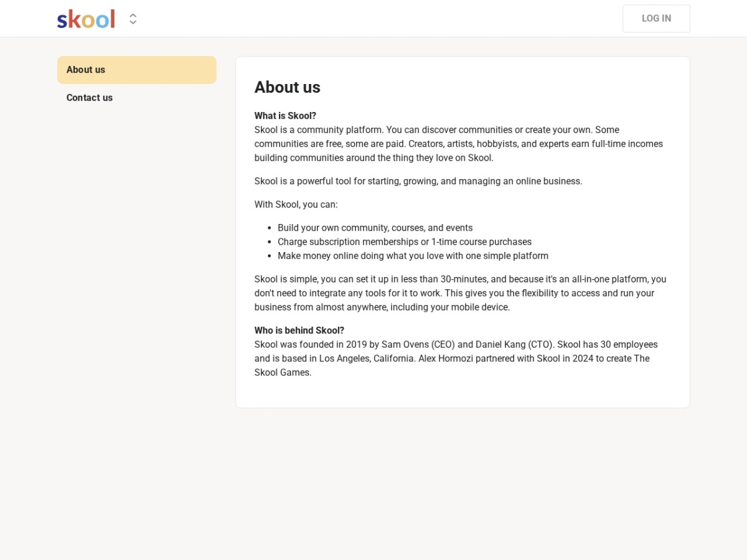This screenshot has height=560, width=747.
Task: Open the Contact us sidebar tab
Action: coord(137,98)
